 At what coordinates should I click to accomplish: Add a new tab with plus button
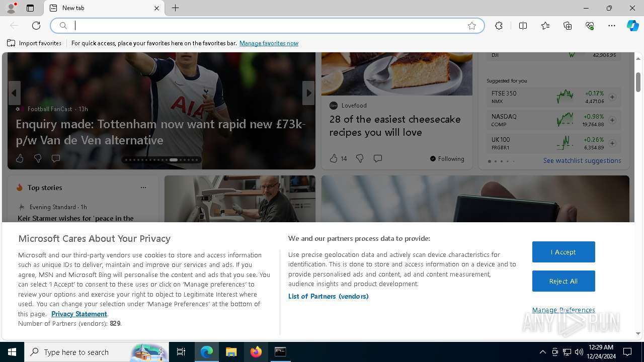[x=175, y=8]
